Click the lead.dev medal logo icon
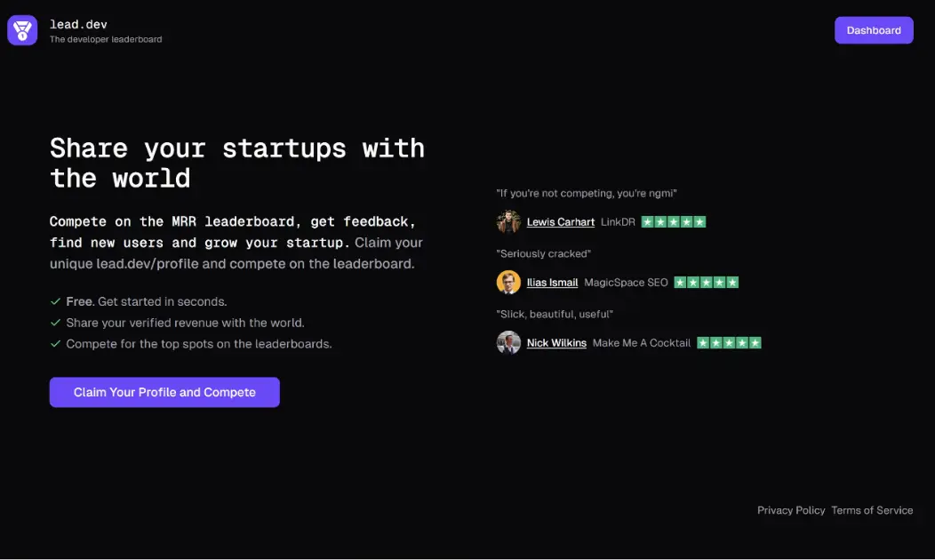 [21, 29]
